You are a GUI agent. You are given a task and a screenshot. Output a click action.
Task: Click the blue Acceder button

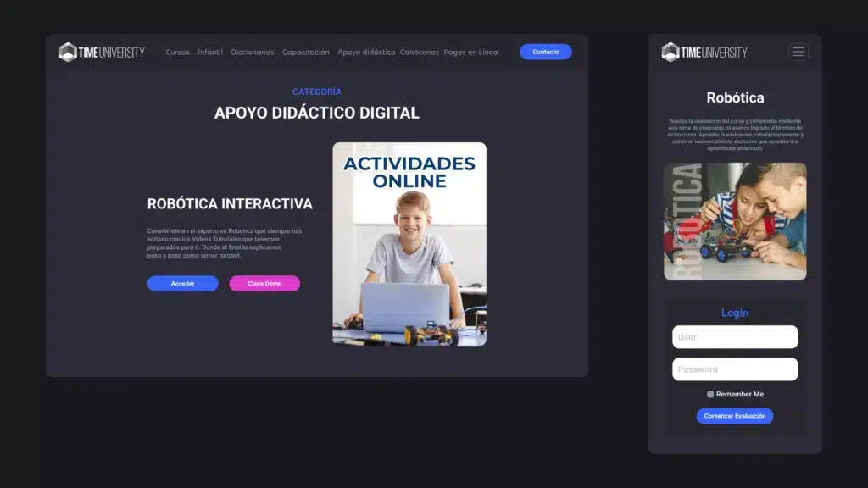182,284
